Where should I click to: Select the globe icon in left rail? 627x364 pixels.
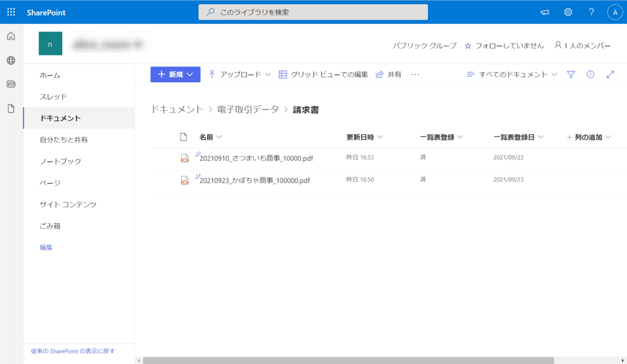click(11, 60)
